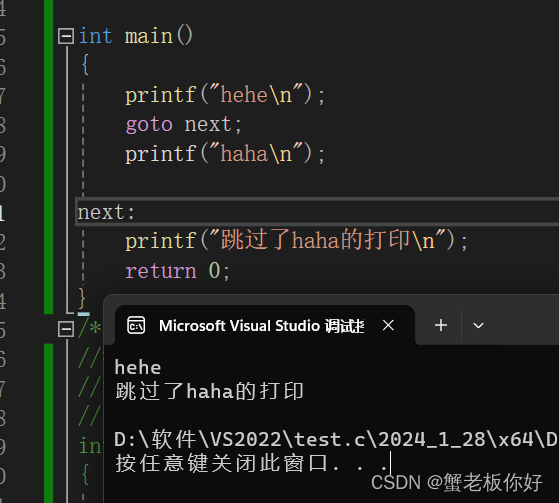Collapse the comment block starting with /*
This screenshot has width=559, height=503.
(66, 329)
